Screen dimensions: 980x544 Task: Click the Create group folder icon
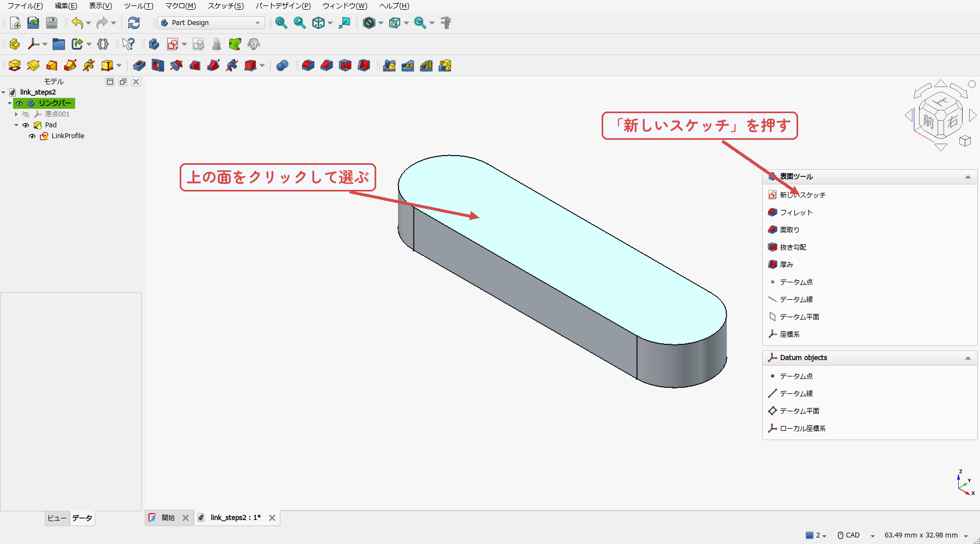point(59,44)
